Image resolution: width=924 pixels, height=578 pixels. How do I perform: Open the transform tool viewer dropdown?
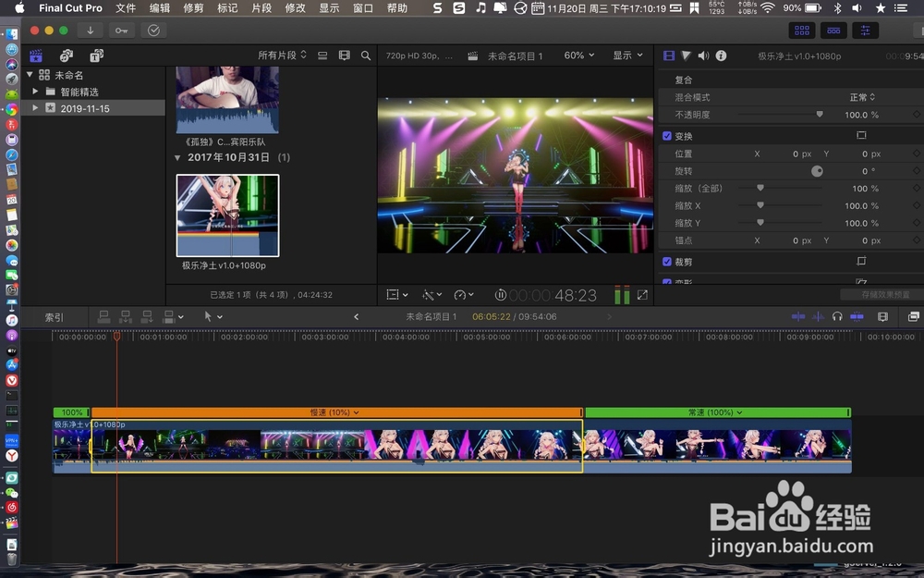397,295
